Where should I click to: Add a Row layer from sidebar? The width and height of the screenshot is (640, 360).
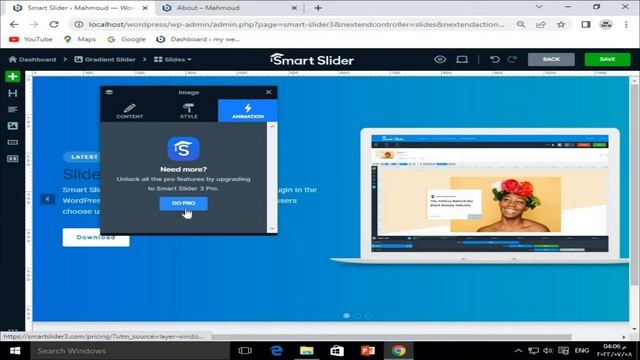(x=13, y=158)
